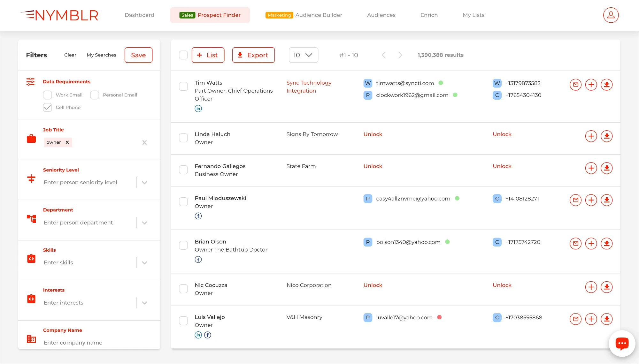639x364 pixels.
Task: Click the email icon for Brian Olson
Action: coord(575,244)
